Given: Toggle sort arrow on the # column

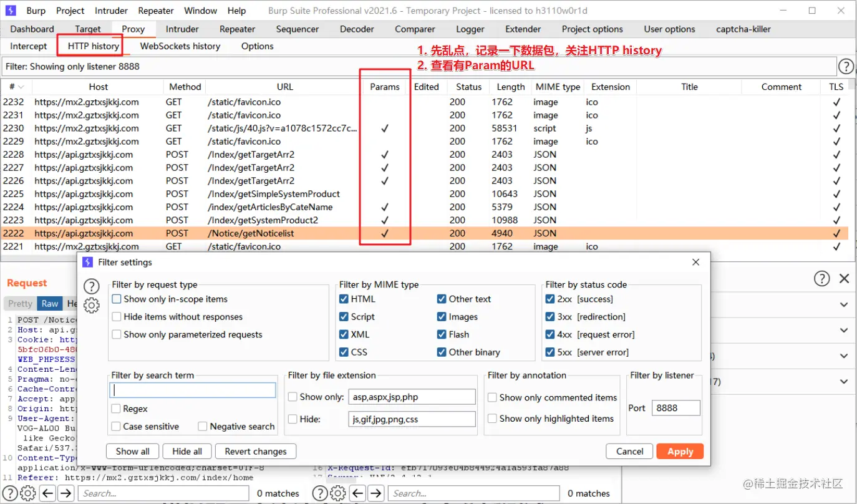Looking at the screenshot, I should tap(21, 87).
